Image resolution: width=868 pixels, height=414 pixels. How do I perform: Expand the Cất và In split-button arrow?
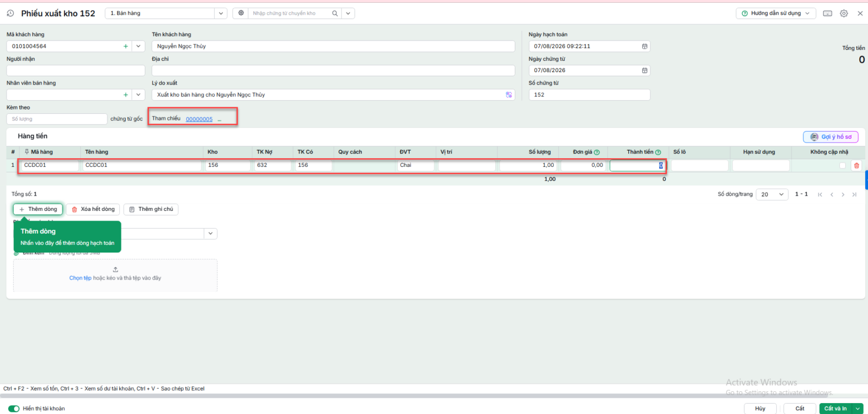(858, 409)
